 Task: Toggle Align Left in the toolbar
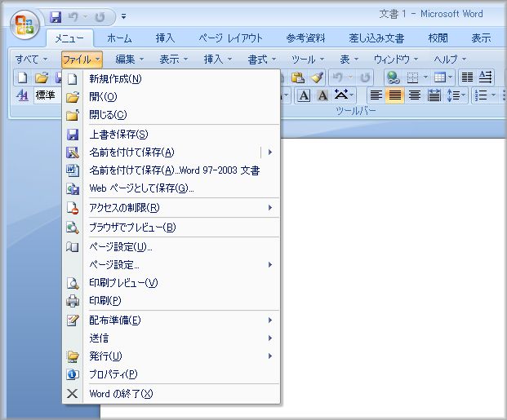(x=376, y=95)
